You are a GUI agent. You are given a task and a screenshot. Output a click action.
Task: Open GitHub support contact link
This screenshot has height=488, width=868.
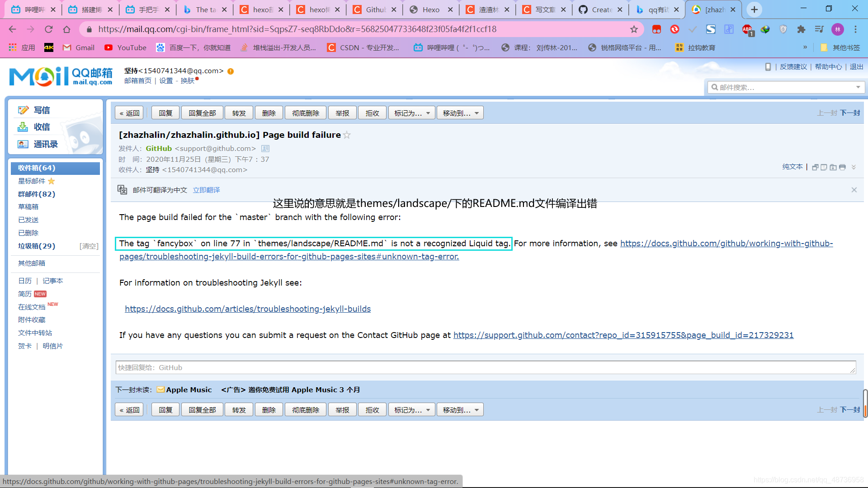623,335
